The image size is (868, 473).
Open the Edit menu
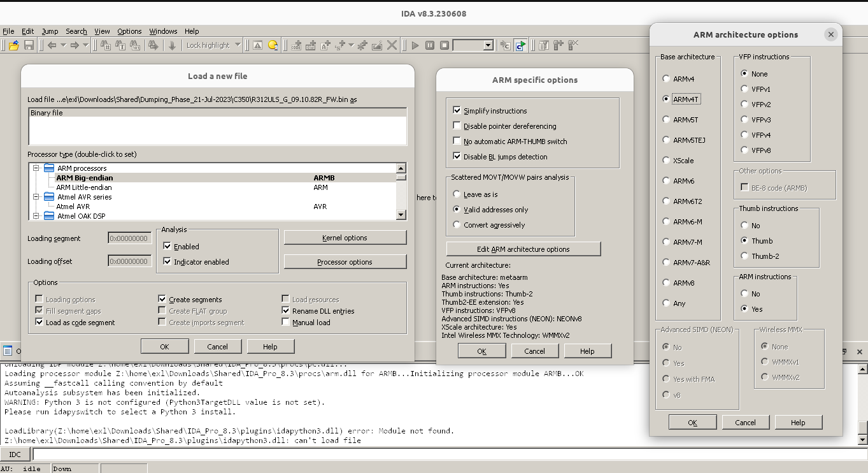[28, 31]
